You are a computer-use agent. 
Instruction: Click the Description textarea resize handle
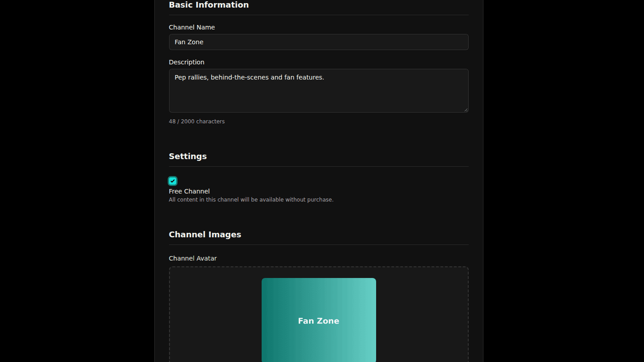[466, 109]
